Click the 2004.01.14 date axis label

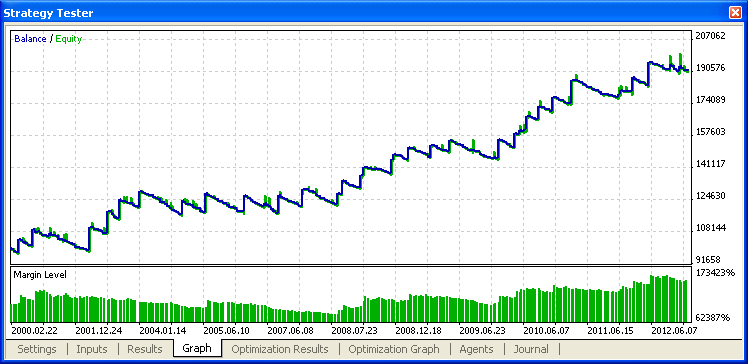click(163, 330)
